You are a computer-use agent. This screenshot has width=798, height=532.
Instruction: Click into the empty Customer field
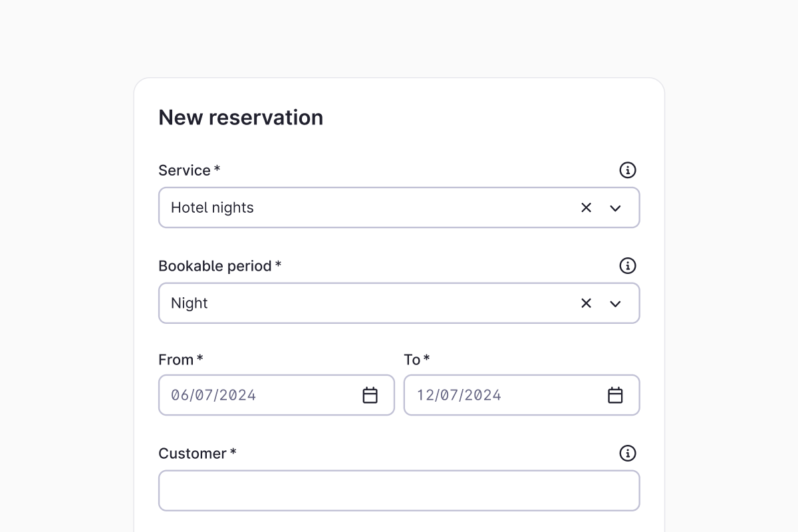399,491
